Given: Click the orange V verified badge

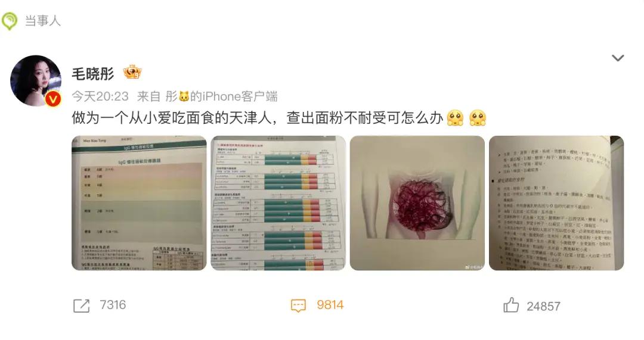Looking at the screenshot, I should 53,99.
